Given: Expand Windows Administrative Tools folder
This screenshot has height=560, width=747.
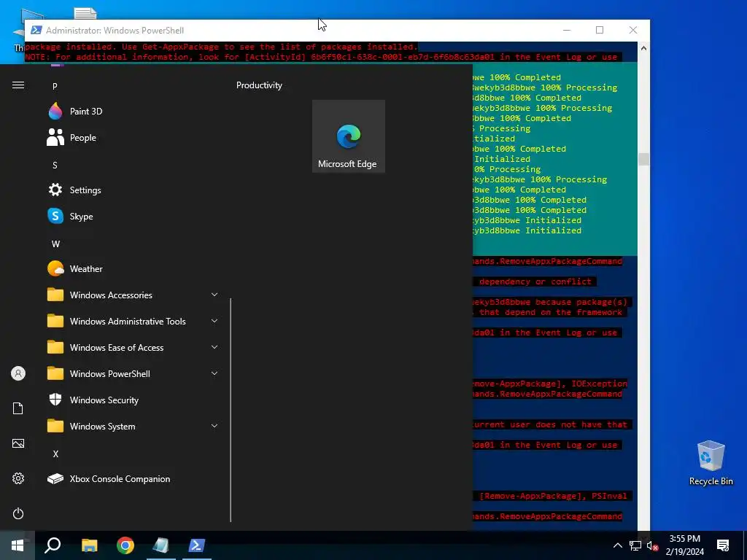Looking at the screenshot, I should (x=133, y=322).
